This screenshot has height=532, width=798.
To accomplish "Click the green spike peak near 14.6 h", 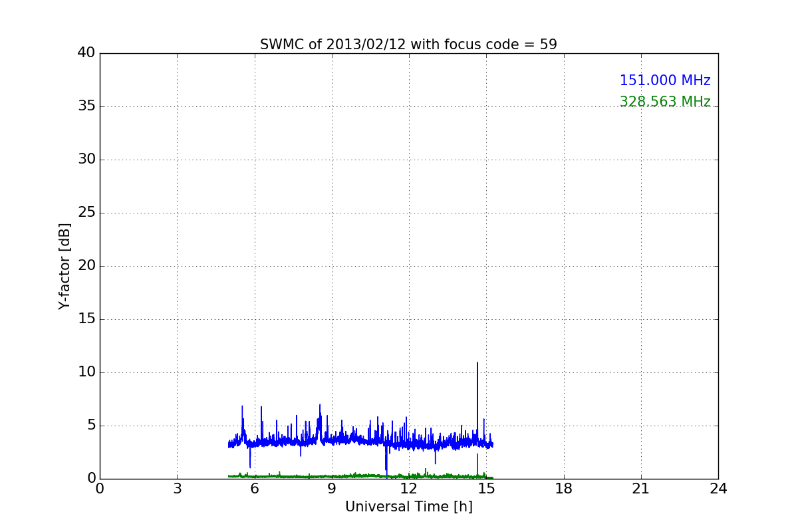I will 477,454.
